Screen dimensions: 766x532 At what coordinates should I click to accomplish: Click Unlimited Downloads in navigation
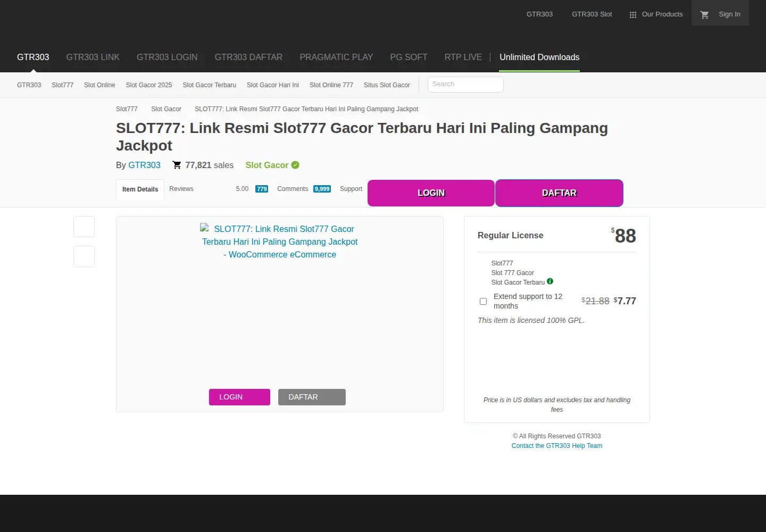539,57
